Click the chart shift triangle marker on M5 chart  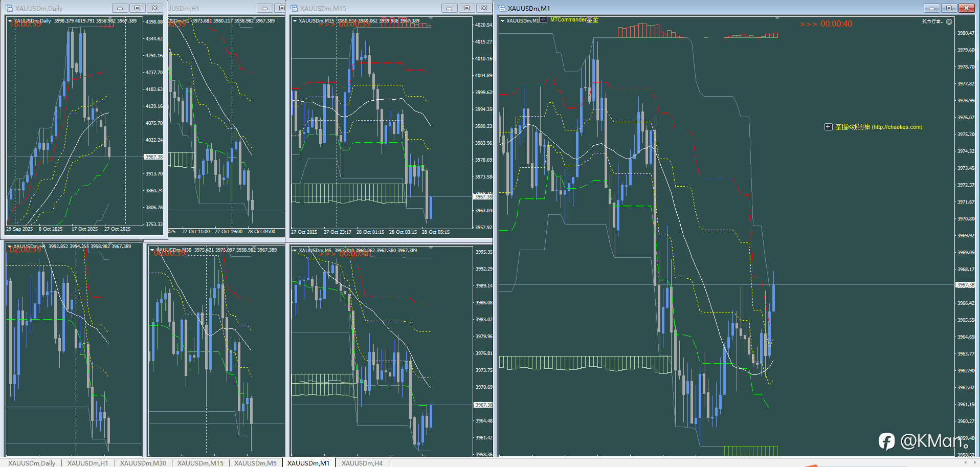pos(431,248)
